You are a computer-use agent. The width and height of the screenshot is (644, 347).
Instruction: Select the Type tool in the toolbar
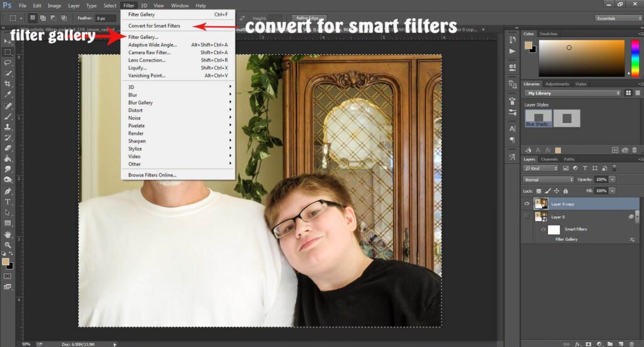click(x=8, y=202)
